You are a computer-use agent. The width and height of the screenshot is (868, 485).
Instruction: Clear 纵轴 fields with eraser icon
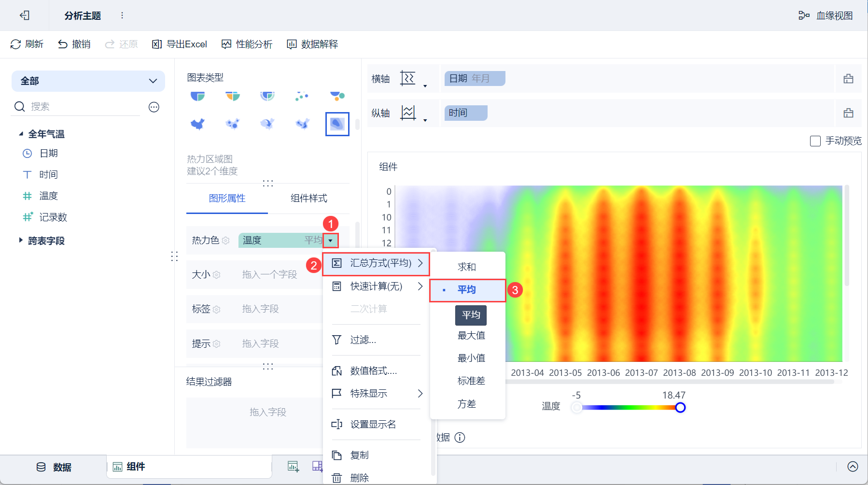coord(848,113)
